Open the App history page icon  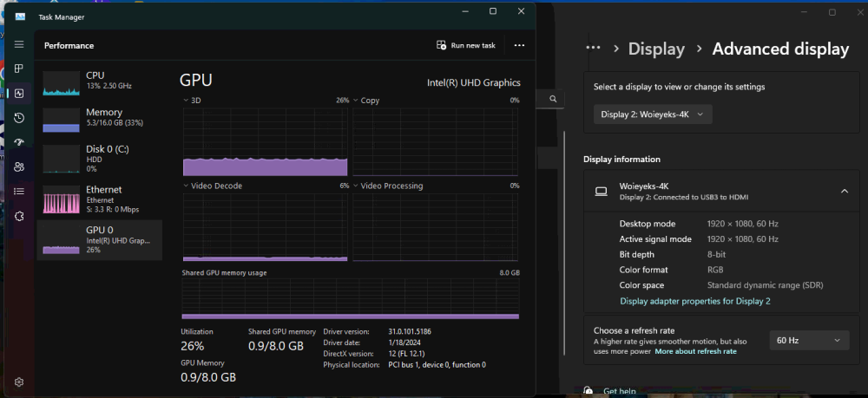click(x=19, y=118)
